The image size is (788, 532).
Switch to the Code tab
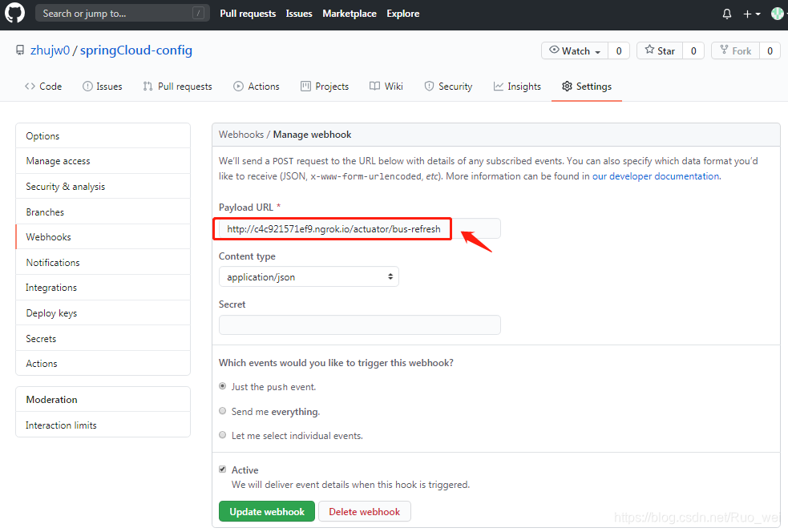(43, 87)
